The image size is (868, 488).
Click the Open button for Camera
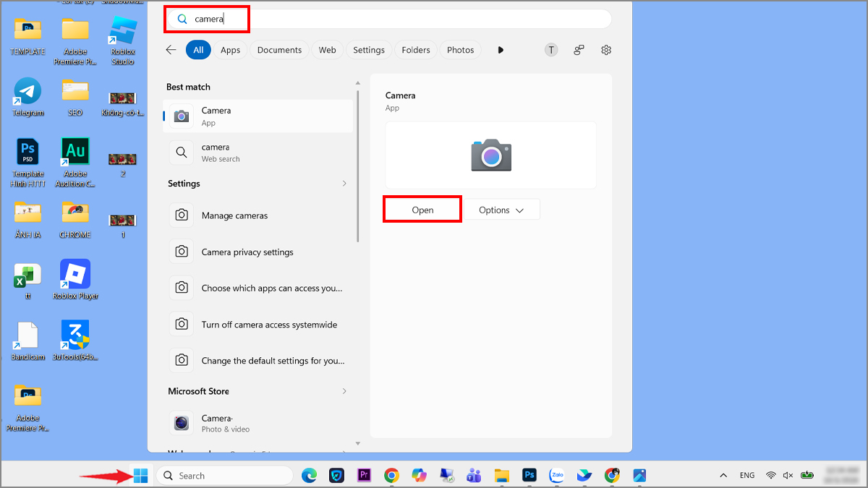point(422,210)
